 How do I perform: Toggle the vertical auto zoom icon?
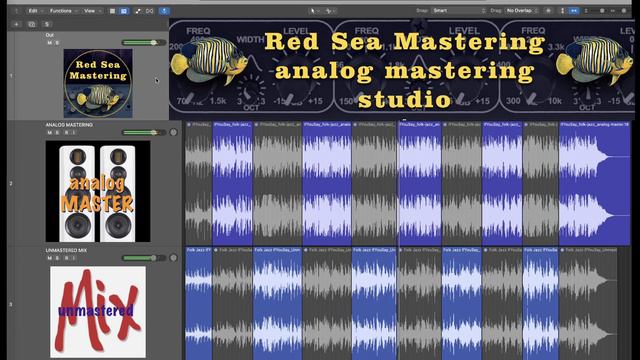562,11
